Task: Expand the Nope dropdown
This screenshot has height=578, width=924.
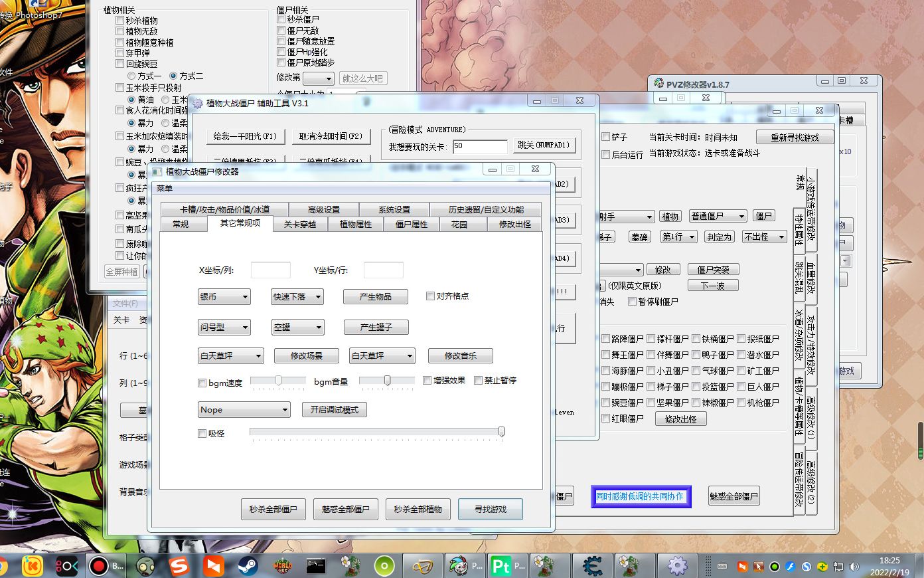Action: [x=244, y=410]
